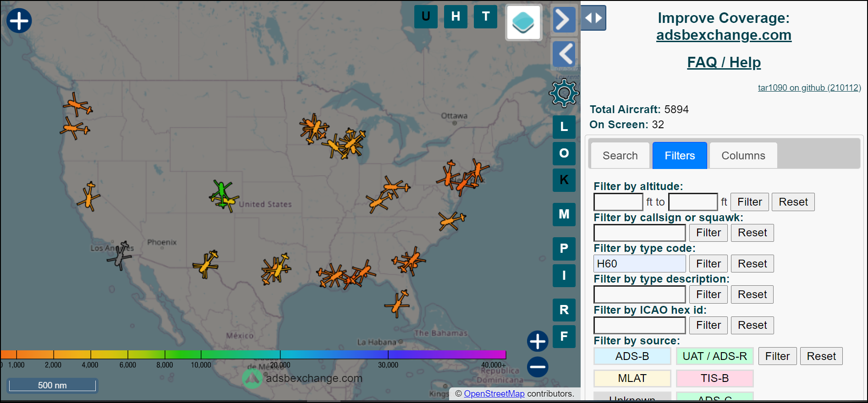Select the helicopter over Nevada
This screenshot has height=403, width=868.
(89, 196)
